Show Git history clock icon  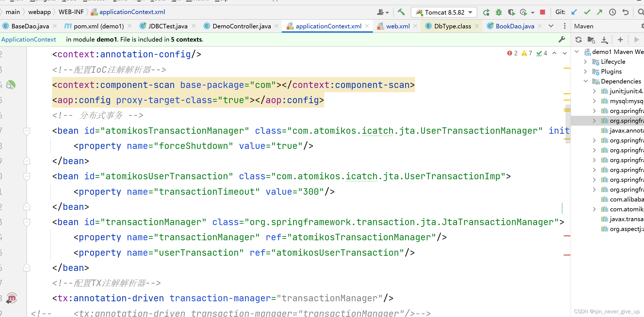pos(613,12)
